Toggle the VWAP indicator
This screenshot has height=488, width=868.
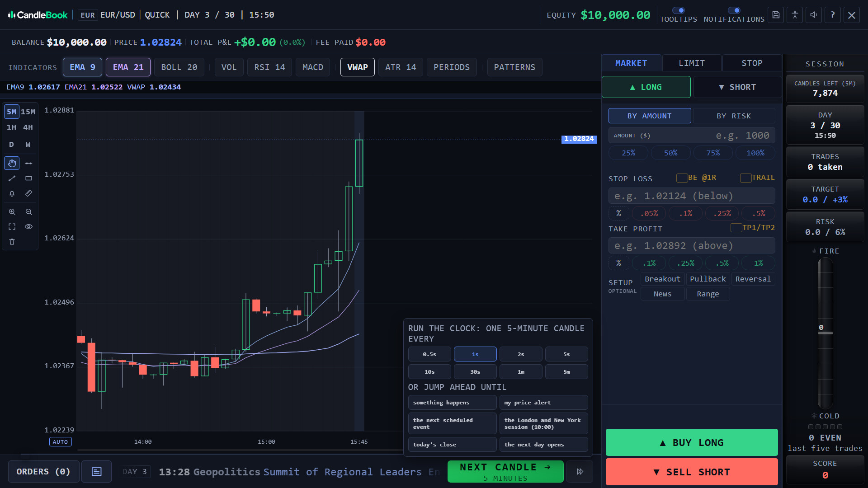(x=358, y=67)
